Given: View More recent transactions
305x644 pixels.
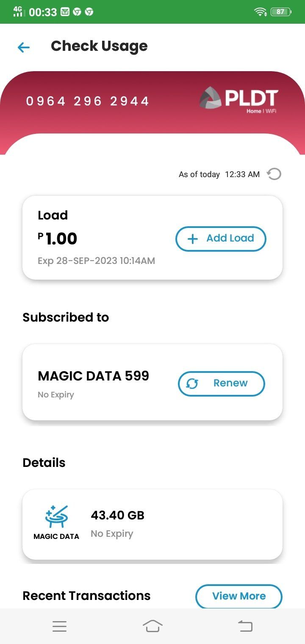Looking at the screenshot, I should coord(238,596).
